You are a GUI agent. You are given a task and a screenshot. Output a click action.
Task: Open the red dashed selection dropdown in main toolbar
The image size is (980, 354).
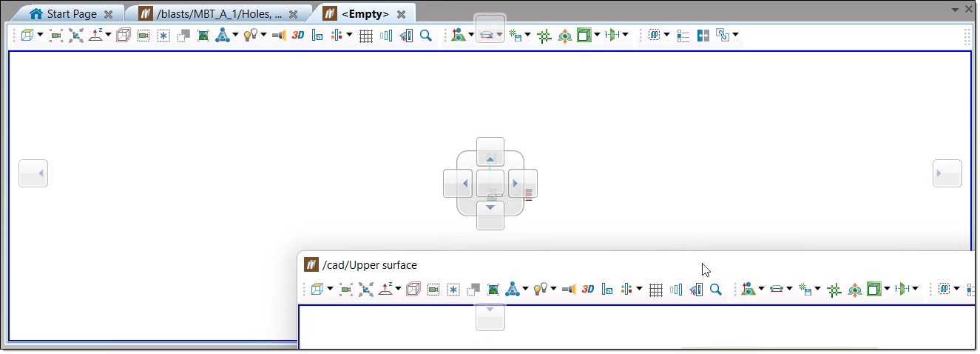666,35
